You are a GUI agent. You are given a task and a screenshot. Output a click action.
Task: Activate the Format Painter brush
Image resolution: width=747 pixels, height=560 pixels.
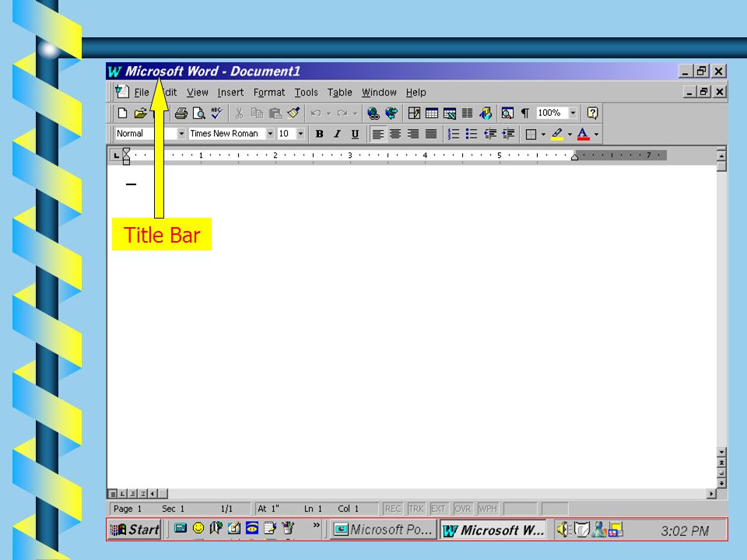[293, 114]
